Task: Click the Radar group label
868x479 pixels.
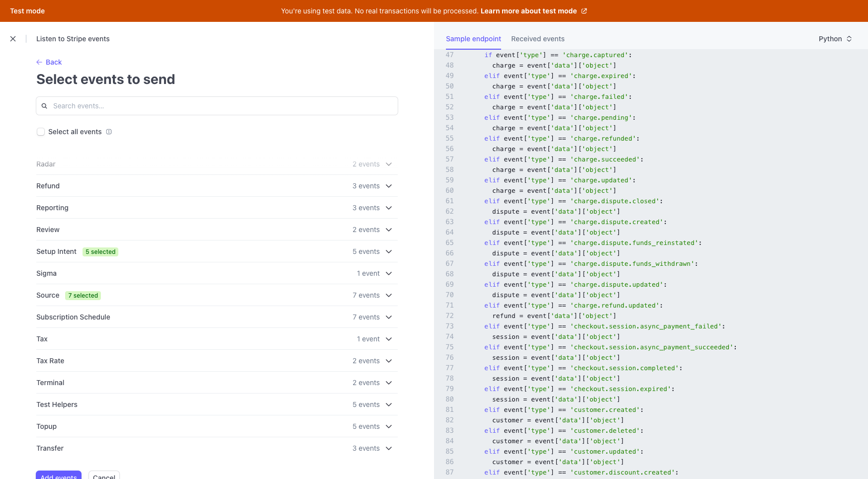Action: tap(46, 164)
